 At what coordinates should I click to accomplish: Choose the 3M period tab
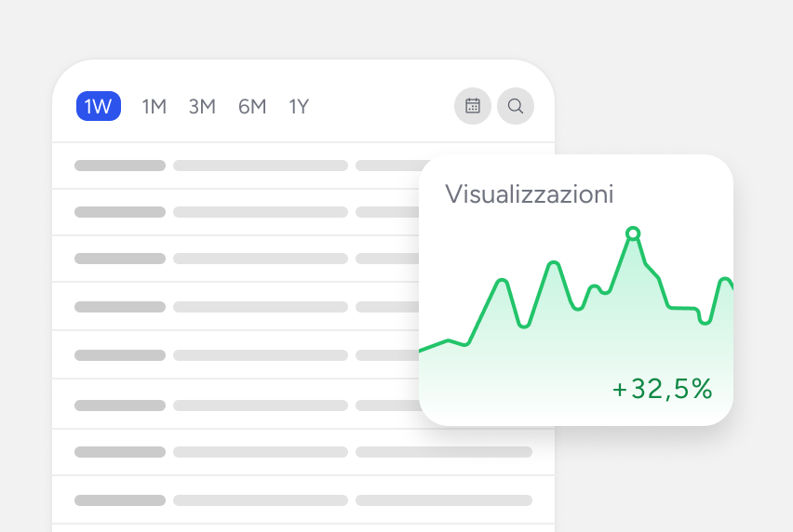(x=202, y=107)
